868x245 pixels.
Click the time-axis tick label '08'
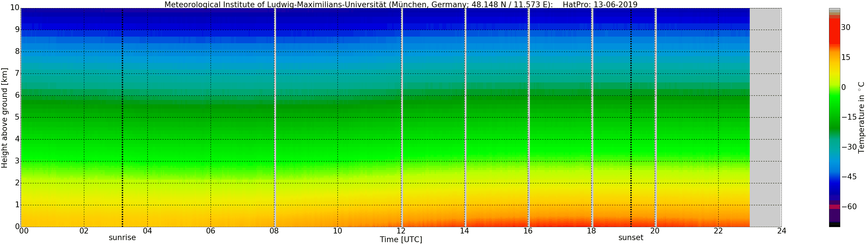click(274, 231)
